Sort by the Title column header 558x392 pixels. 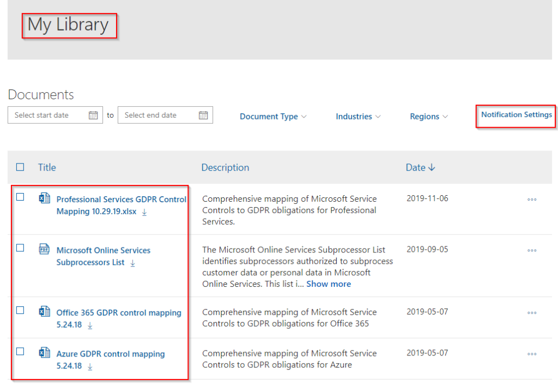47,167
